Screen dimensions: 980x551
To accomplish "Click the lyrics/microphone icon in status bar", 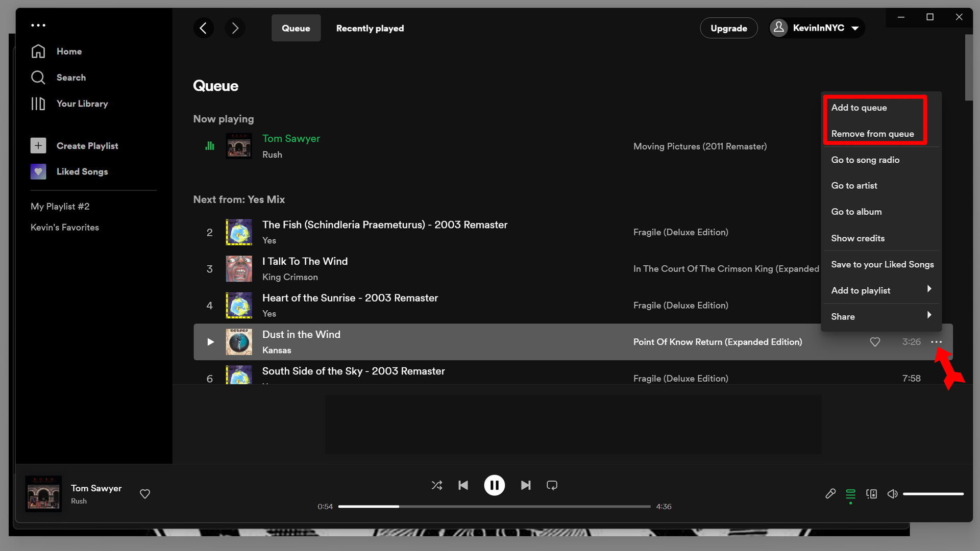I will click(829, 493).
